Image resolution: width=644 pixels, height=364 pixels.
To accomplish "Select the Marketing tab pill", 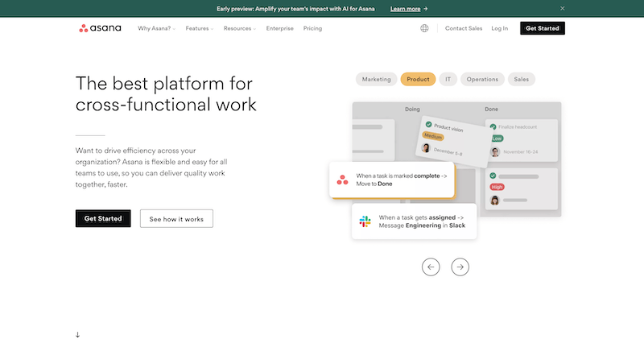I will 376,79.
